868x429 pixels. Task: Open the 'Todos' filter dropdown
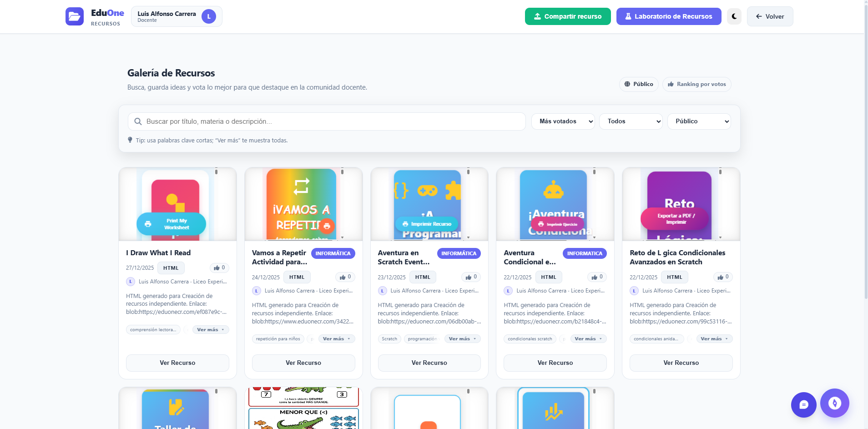click(631, 121)
